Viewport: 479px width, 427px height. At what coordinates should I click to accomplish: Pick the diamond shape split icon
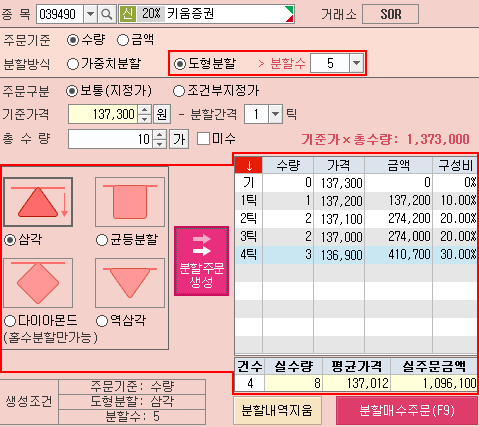[38, 283]
